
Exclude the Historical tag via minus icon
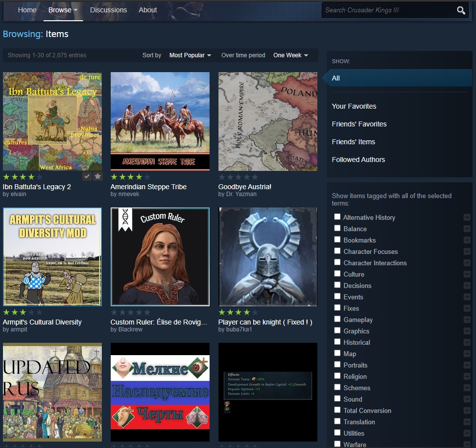tap(467, 342)
